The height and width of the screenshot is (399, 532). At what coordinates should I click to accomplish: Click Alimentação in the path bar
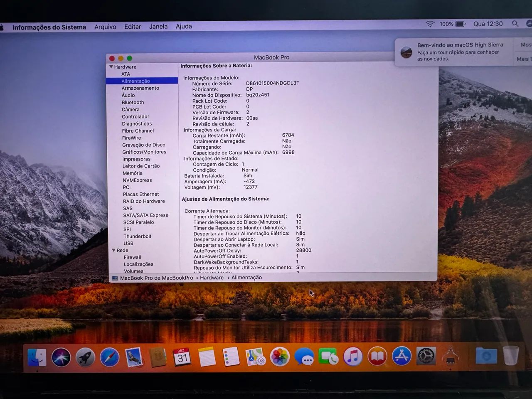pyautogui.click(x=246, y=278)
